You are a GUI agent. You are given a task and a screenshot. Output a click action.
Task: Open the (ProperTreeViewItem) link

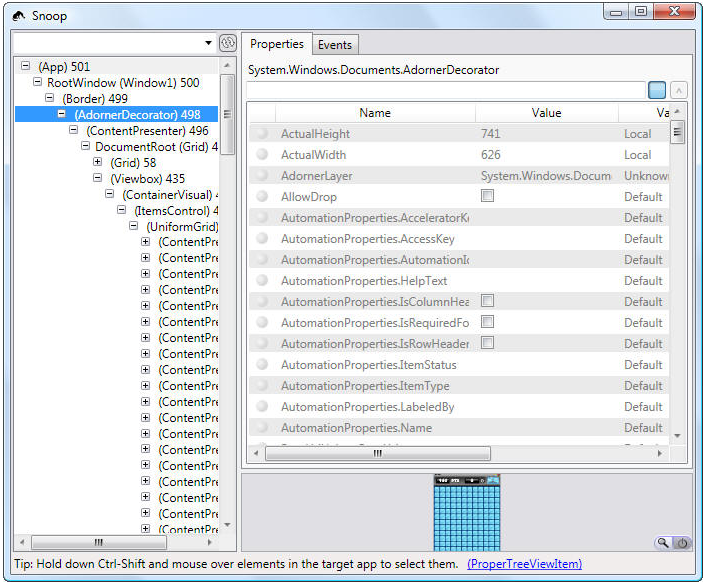(x=524, y=564)
